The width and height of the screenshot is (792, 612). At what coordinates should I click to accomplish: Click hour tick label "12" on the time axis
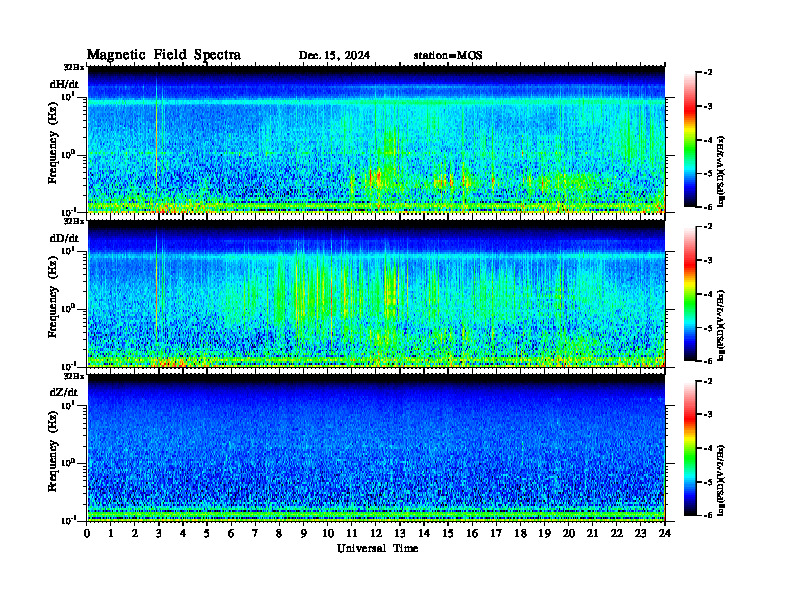[x=376, y=533]
